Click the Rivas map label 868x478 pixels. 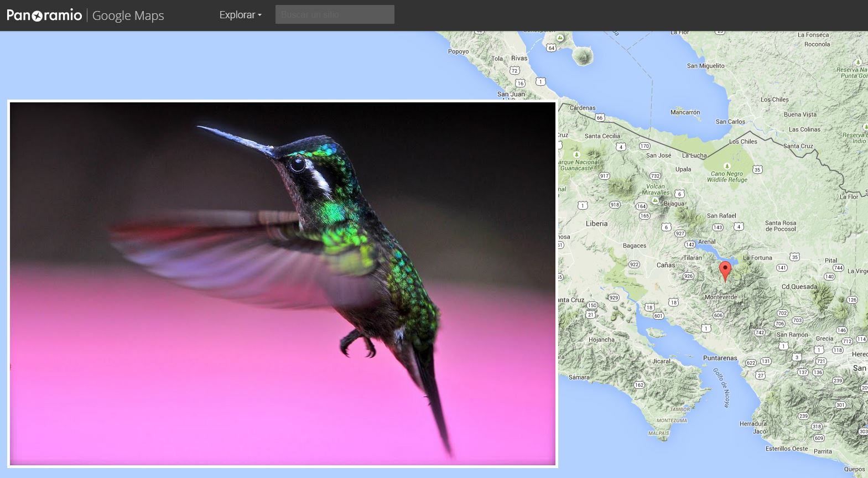519,58
